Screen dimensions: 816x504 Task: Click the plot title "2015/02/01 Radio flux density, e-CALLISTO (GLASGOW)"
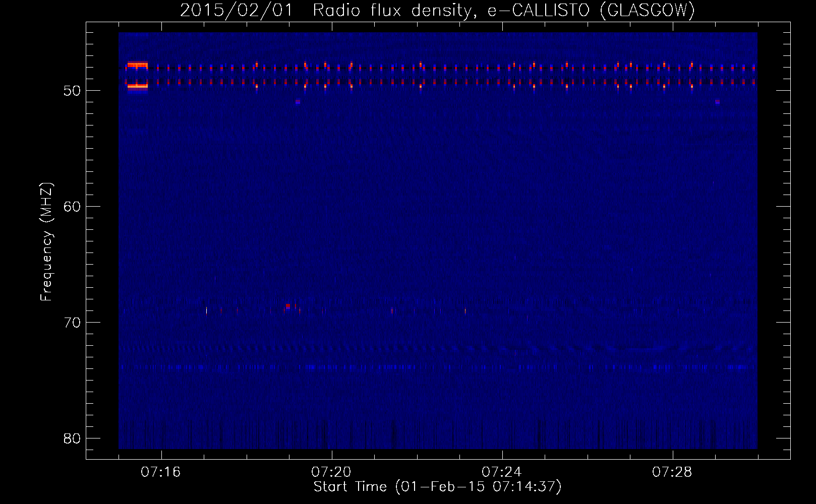click(437, 10)
